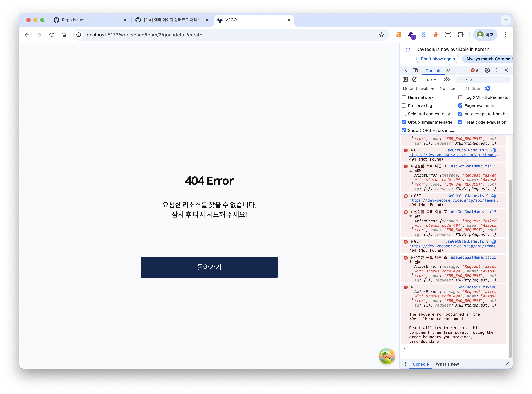
Task: Show the console sidebar panel icon
Action: 405,79
